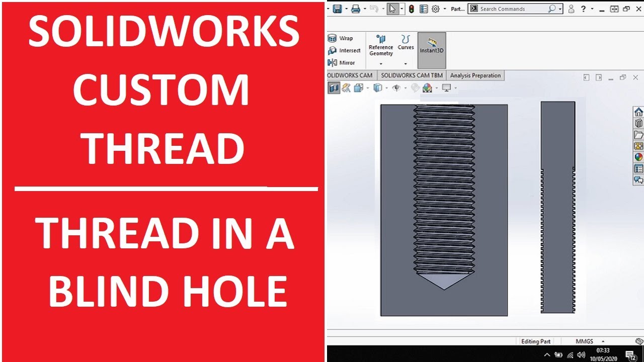Expand search type dropdown arrow
This screenshot has height=362, width=644.
560,9
